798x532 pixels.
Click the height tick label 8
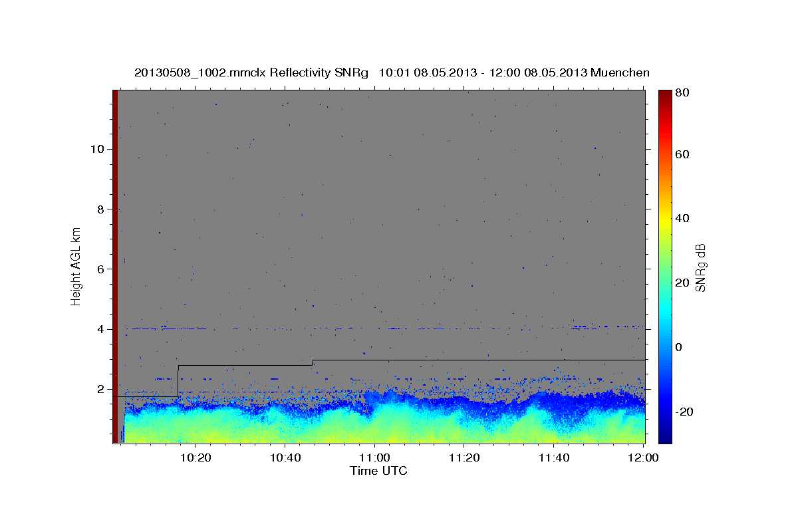pyautogui.click(x=101, y=209)
